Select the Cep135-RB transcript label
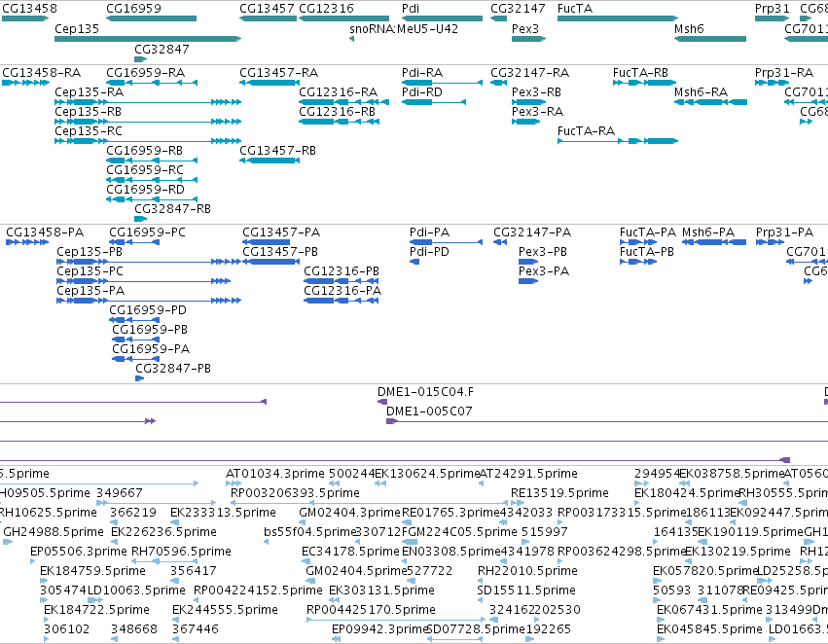The image size is (828, 644). click(89, 112)
